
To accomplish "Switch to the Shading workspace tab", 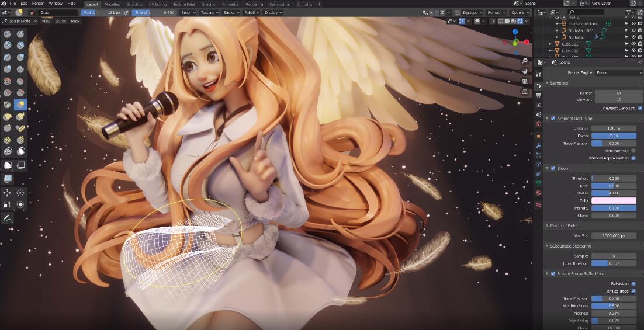I will (x=209, y=4).
